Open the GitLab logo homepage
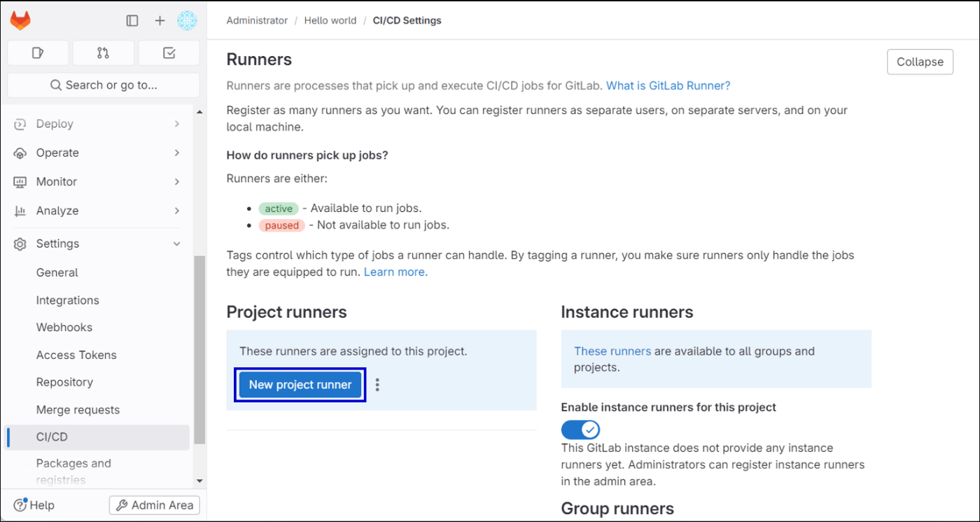Image resolution: width=980 pixels, height=522 pixels. click(20, 20)
